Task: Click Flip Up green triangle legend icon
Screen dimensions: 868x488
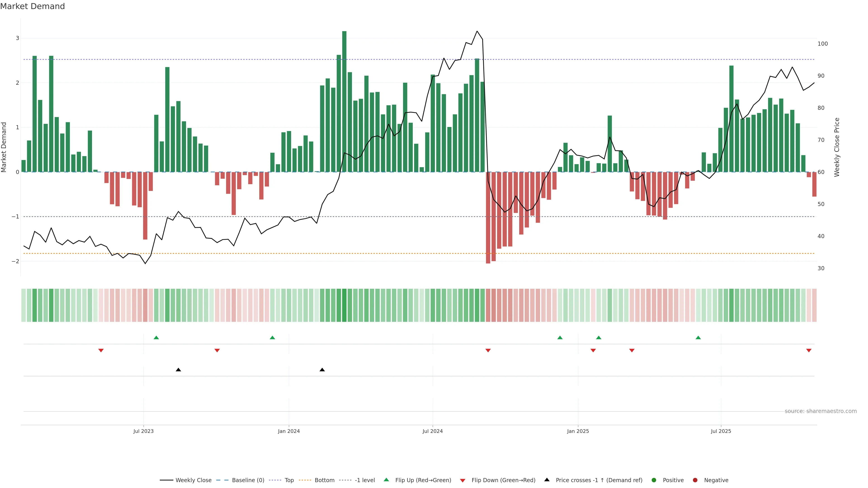Action: click(387, 480)
